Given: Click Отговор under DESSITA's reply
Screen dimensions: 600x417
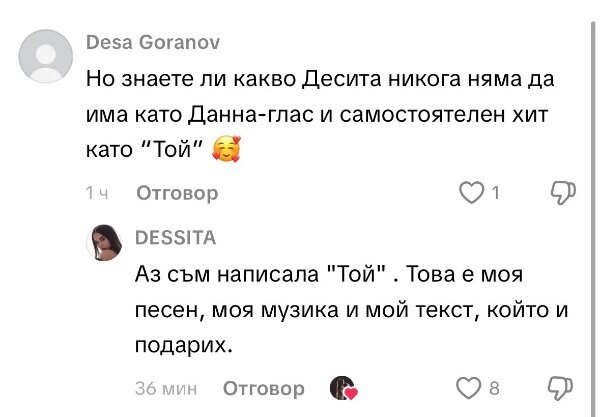Looking at the screenshot, I should point(263,388).
